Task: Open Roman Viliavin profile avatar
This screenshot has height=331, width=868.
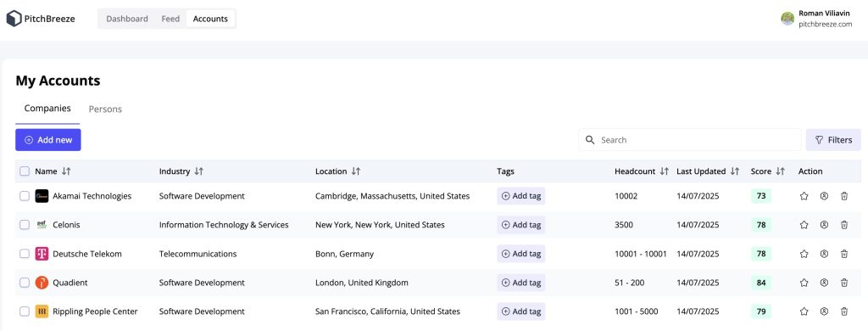Action: click(787, 19)
